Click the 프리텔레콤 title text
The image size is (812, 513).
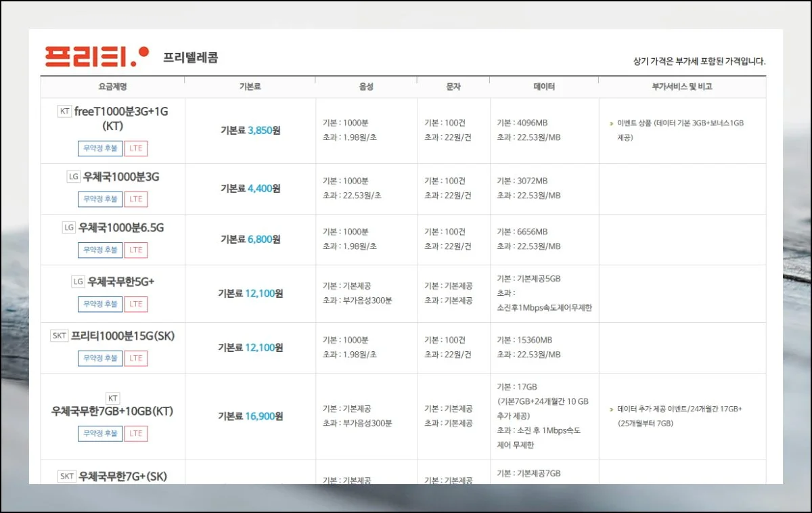point(190,58)
